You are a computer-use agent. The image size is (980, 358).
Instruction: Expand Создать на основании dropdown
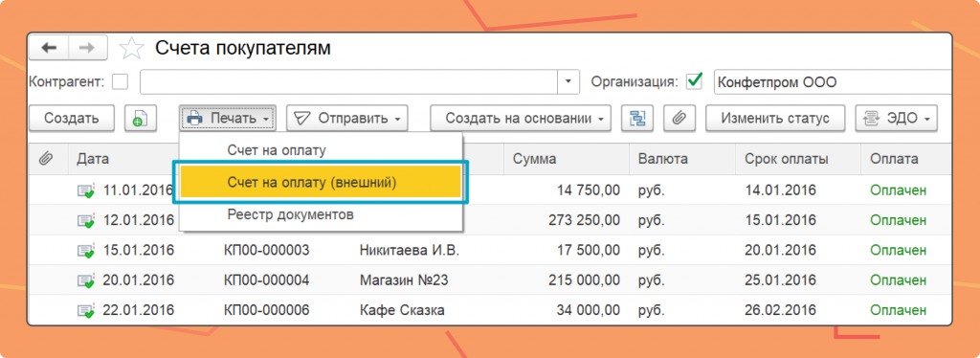(x=520, y=118)
